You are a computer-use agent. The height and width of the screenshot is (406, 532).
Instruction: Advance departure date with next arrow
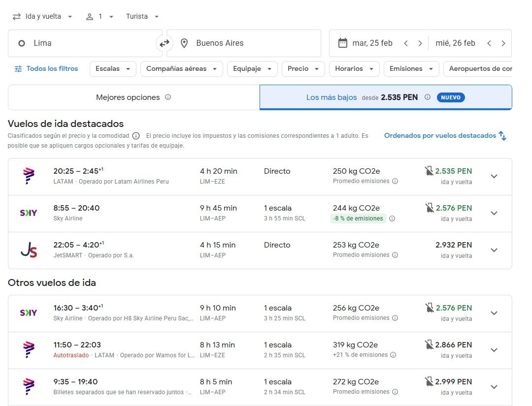(420, 43)
